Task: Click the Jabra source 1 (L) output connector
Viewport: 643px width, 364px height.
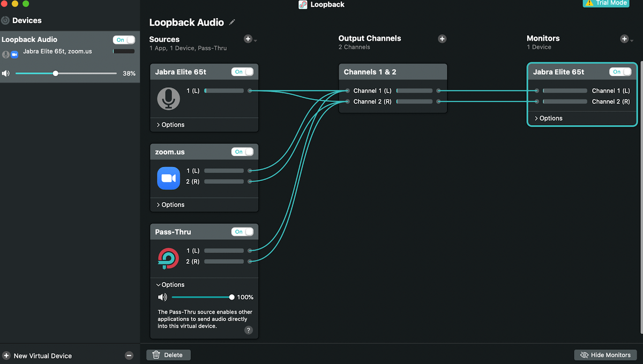Action: 250,91
